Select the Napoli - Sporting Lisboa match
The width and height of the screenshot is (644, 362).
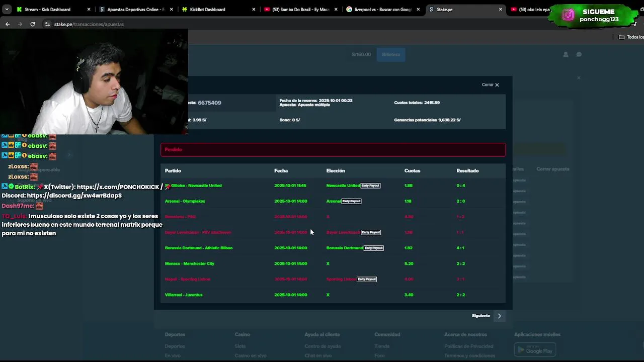(188, 279)
